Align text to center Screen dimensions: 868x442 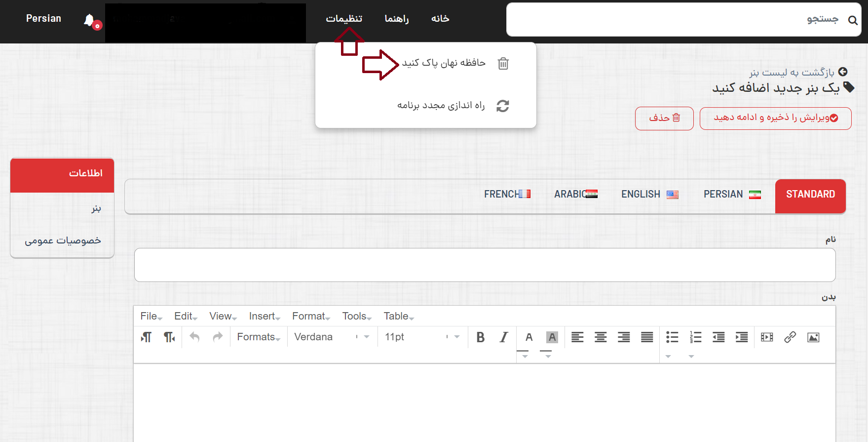601,337
